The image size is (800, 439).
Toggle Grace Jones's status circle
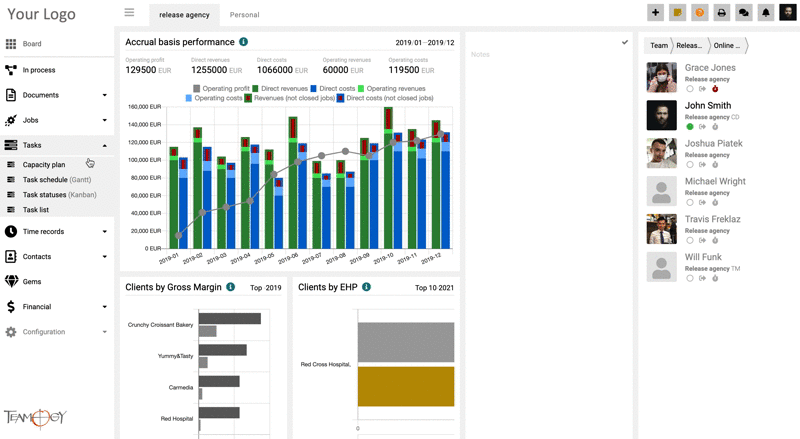[x=690, y=89]
